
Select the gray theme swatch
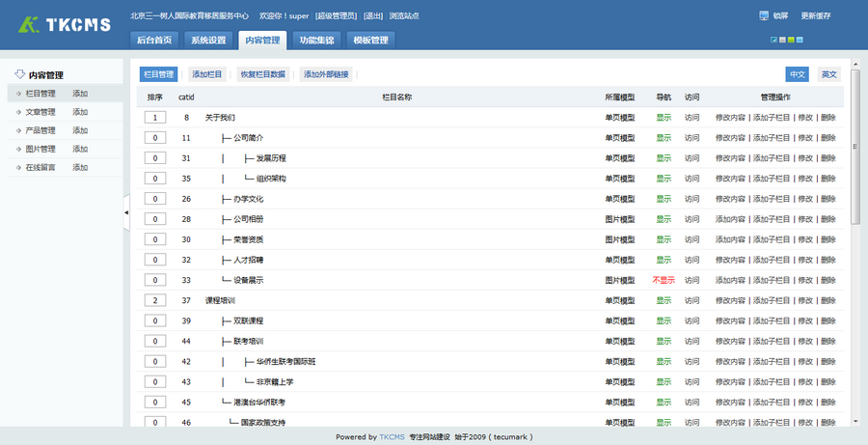coord(782,40)
